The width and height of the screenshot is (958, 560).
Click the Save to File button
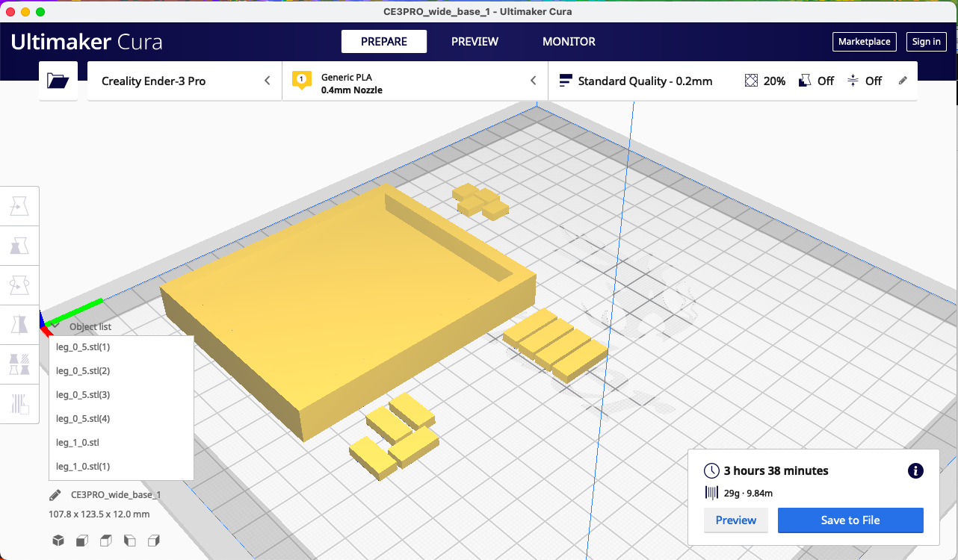click(850, 520)
